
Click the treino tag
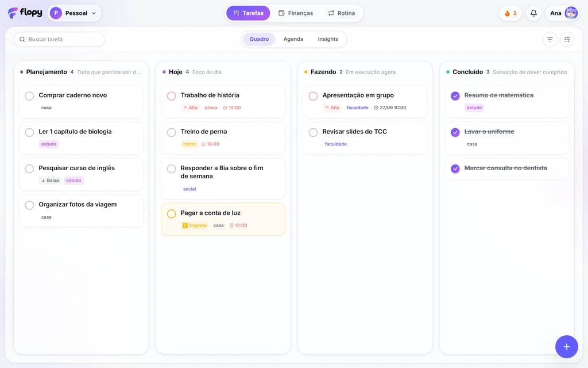[189, 144]
